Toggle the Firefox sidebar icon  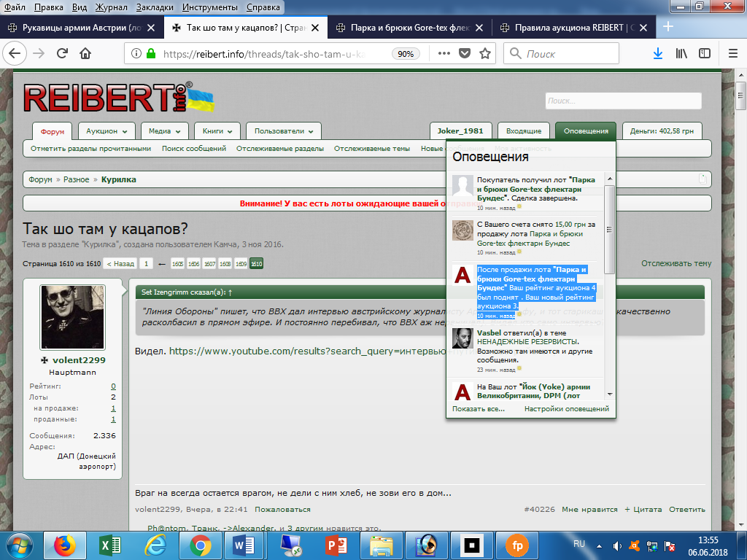[x=704, y=54]
